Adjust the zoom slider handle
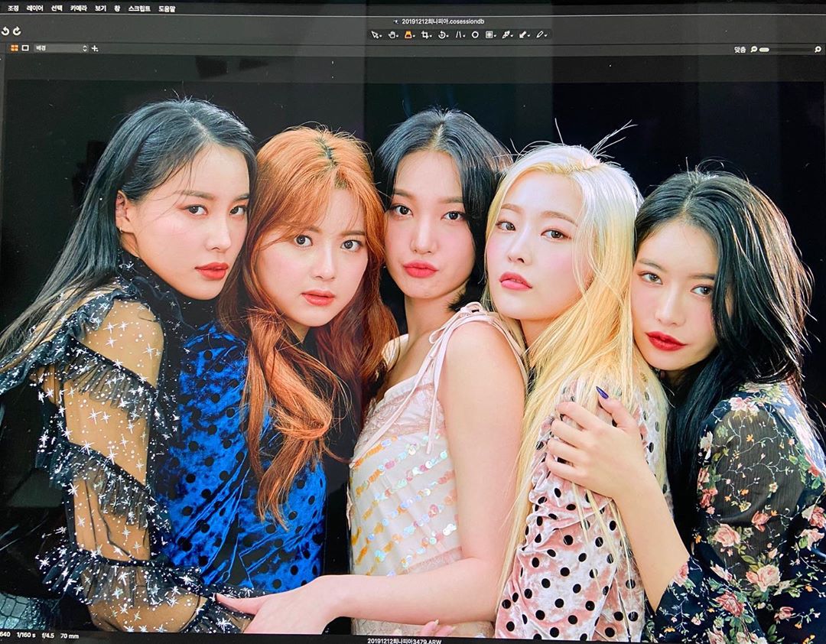This screenshot has height=644, width=826. pyautogui.click(x=764, y=49)
